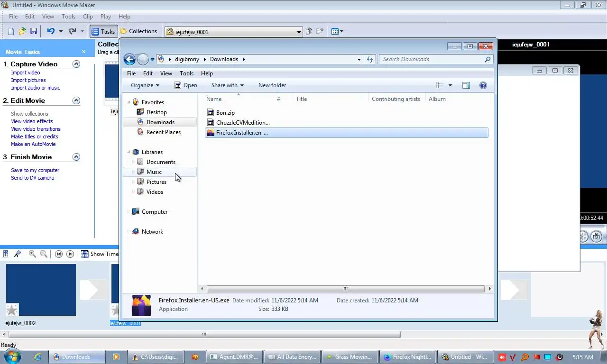Click the Explorer Refresh icon
Image resolution: width=607 pixels, height=364 pixels.
point(370,59)
